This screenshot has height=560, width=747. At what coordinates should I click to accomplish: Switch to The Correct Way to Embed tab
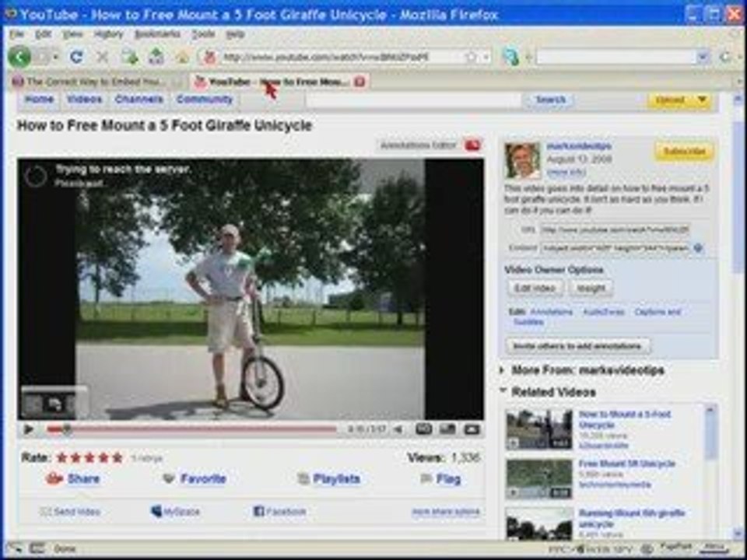tap(96, 82)
